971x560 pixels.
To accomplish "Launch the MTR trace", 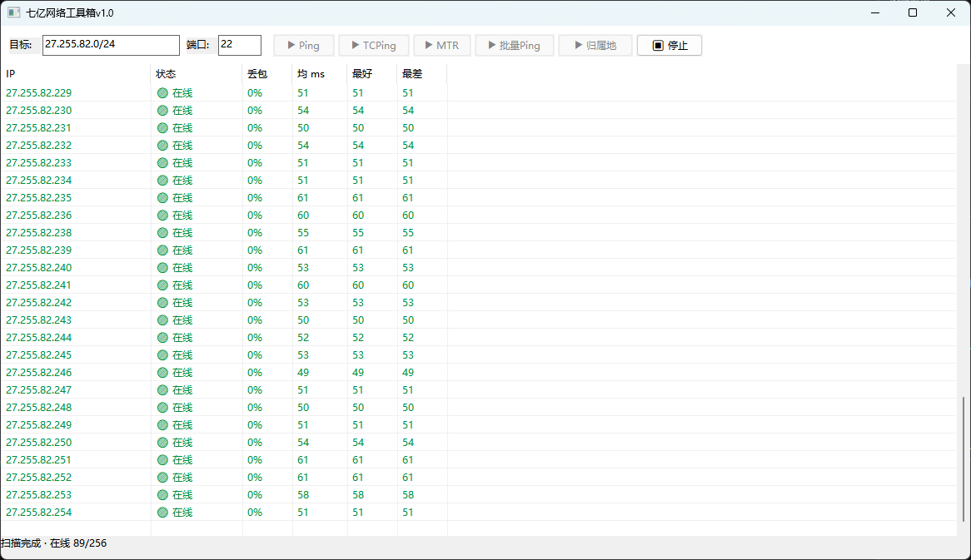I will pyautogui.click(x=442, y=45).
